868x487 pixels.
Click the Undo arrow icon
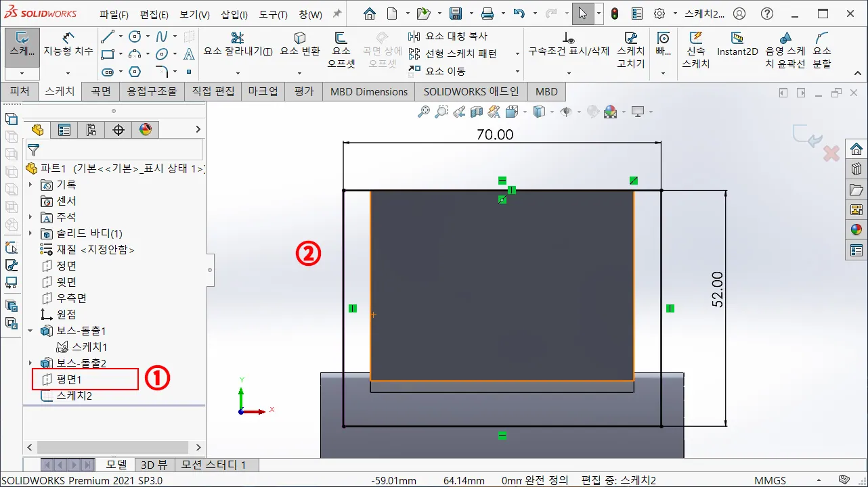pyautogui.click(x=519, y=14)
